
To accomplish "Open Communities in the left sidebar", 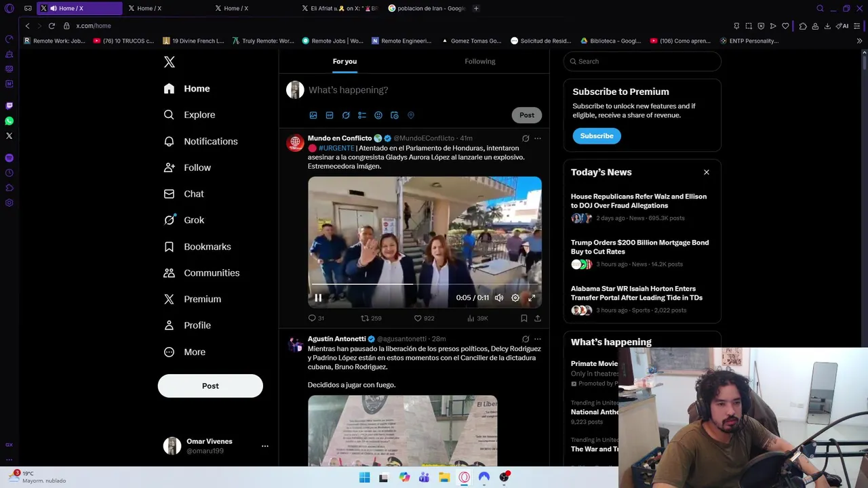I will [x=201, y=272].
